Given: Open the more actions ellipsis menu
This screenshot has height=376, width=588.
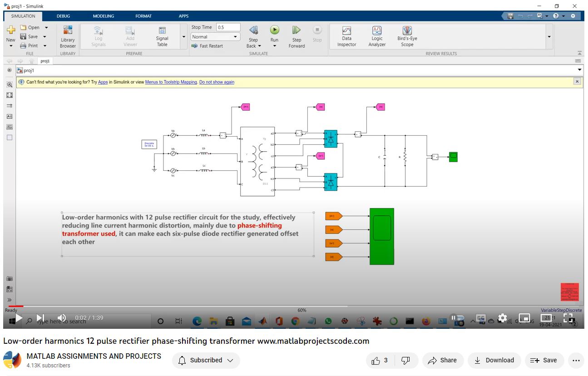Looking at the screenshot, I should 576,361.
